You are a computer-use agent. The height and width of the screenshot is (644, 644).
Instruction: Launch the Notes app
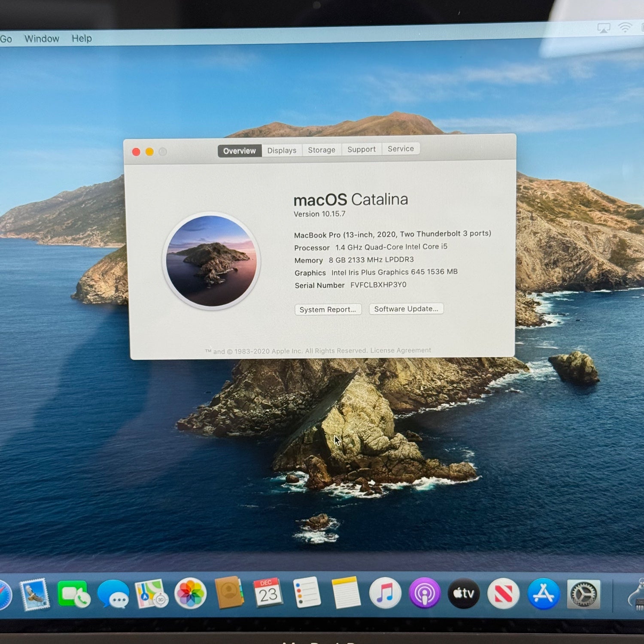[346, 593]
